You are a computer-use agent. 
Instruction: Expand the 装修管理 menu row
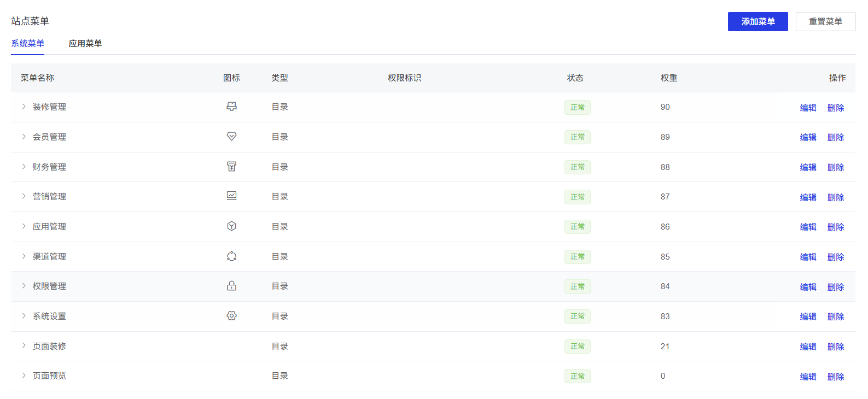pos(24,107)
